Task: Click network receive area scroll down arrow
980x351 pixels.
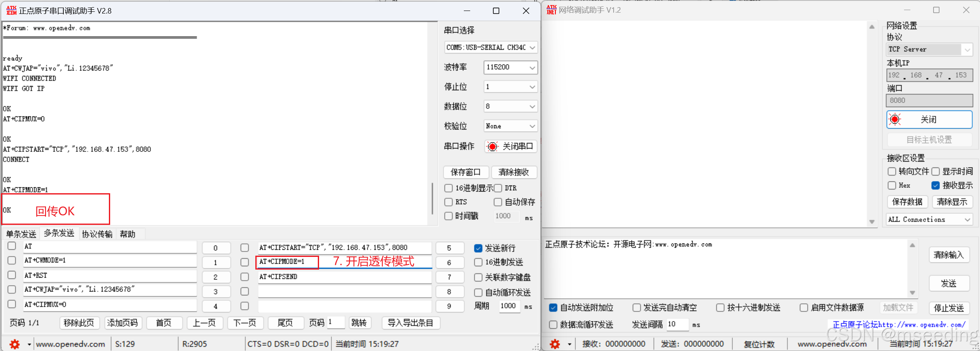Action: [872, 222]
